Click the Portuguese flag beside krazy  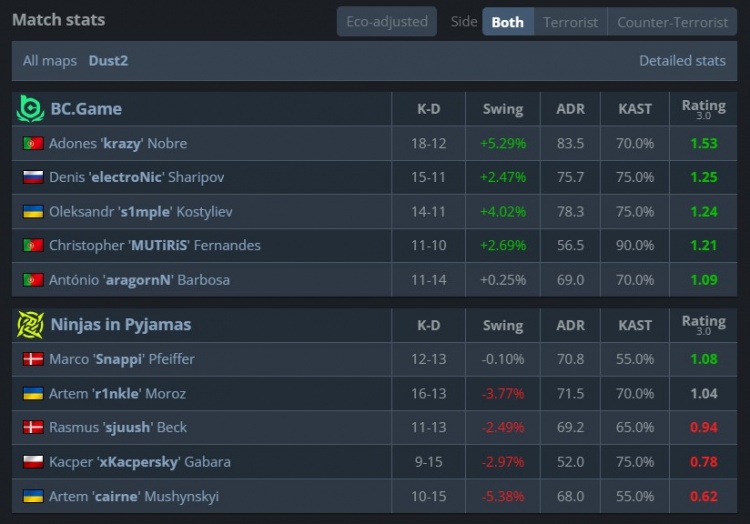(x=33, y=143)
